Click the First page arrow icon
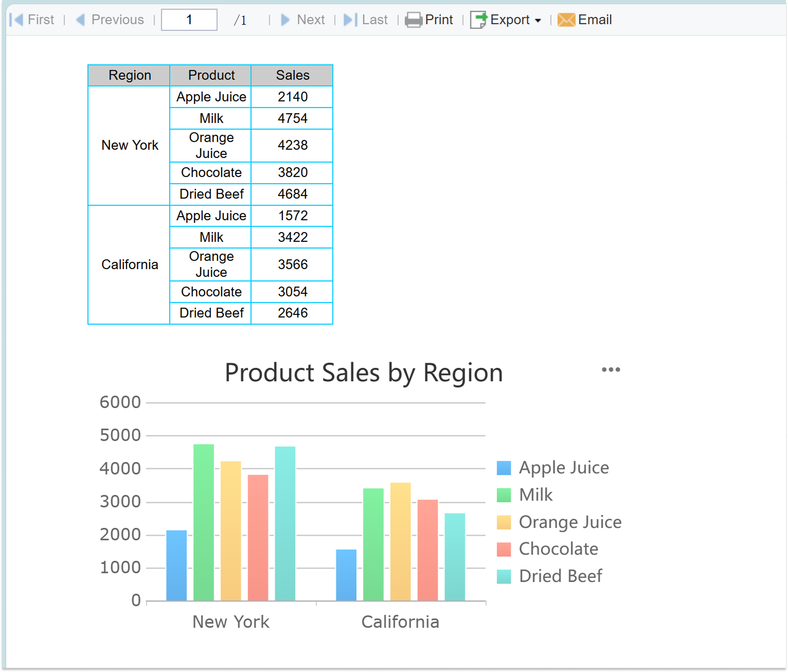Viewport: 788px width, 672px height. tap(16, 20)
